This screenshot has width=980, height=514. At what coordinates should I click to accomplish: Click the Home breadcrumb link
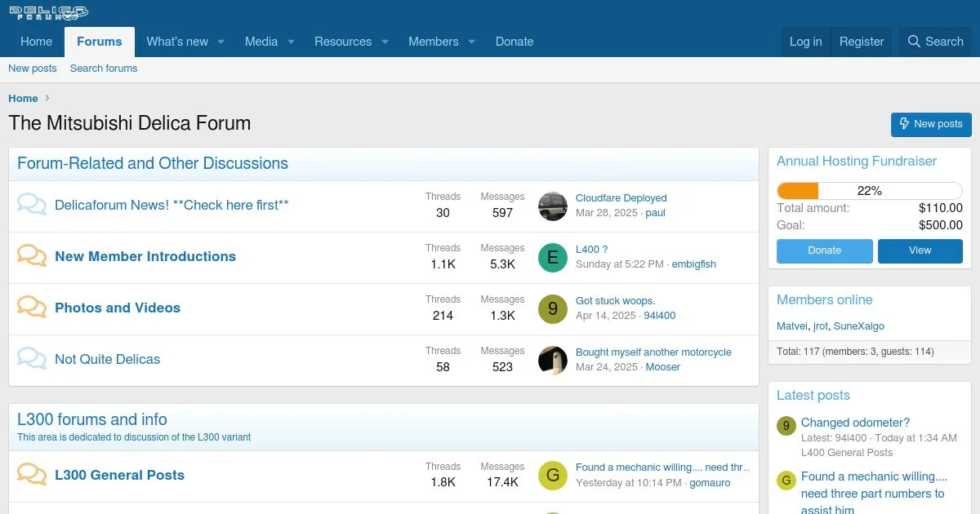click(x=23, y=98)
